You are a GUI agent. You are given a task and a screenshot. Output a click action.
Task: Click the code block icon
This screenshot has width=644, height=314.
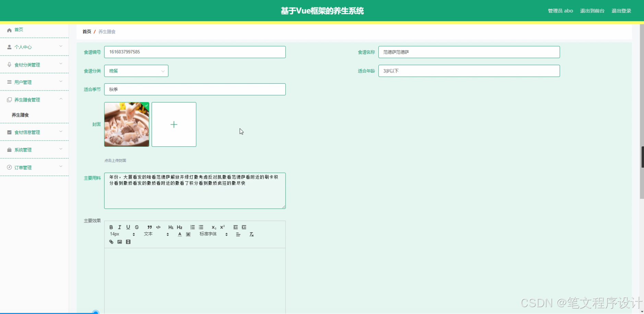coord(158,227)
